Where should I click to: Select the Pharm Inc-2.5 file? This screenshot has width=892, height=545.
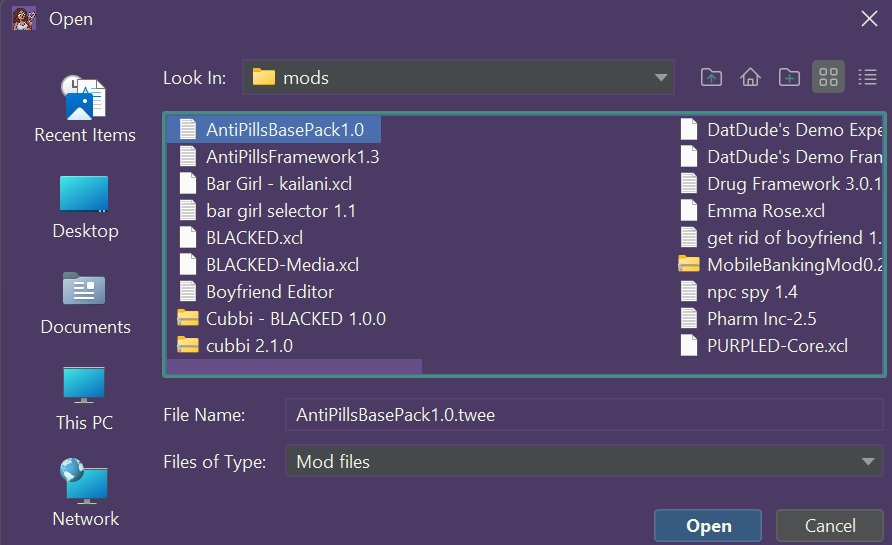click(x=761, y=319)
